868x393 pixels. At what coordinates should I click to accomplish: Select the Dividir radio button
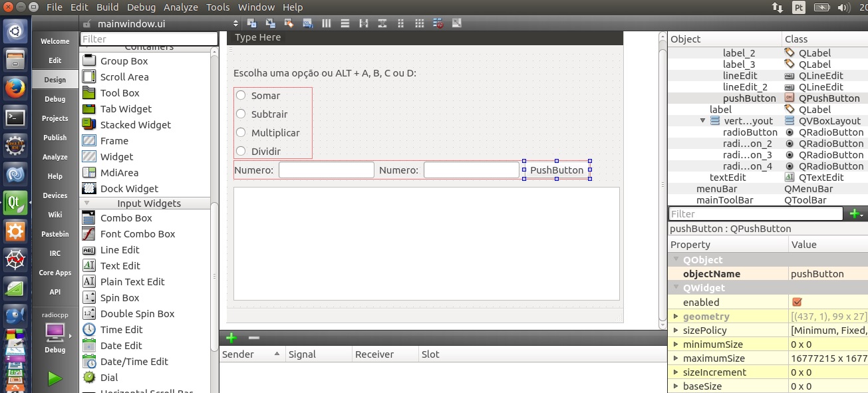pos(241,151)
